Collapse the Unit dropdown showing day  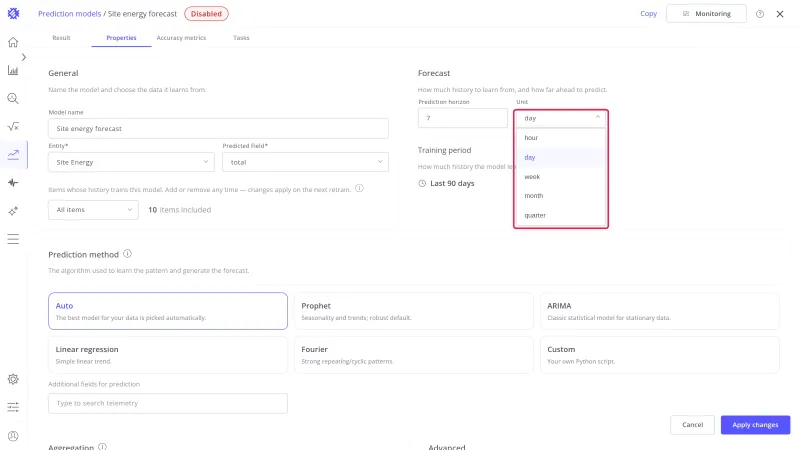(561, 118)
